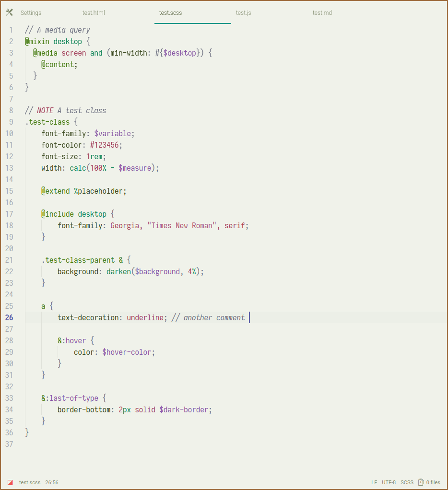The height and width of the screenshot is (490, 448).
Task: Click the '&:hover' selector
Action: click(72, 340)
